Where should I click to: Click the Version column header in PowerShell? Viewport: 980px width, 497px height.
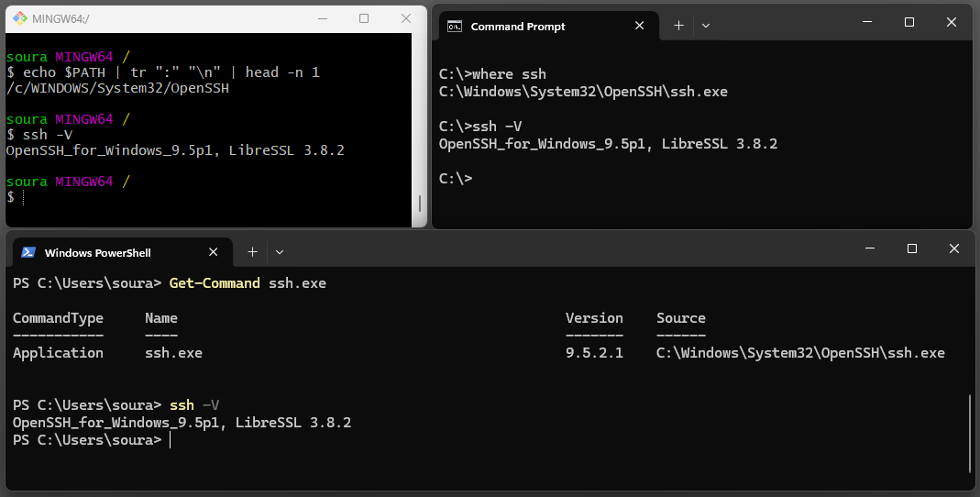594,318
